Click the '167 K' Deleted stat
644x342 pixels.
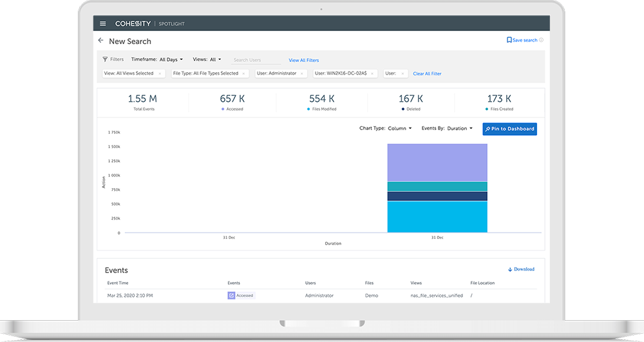[411, 99]
